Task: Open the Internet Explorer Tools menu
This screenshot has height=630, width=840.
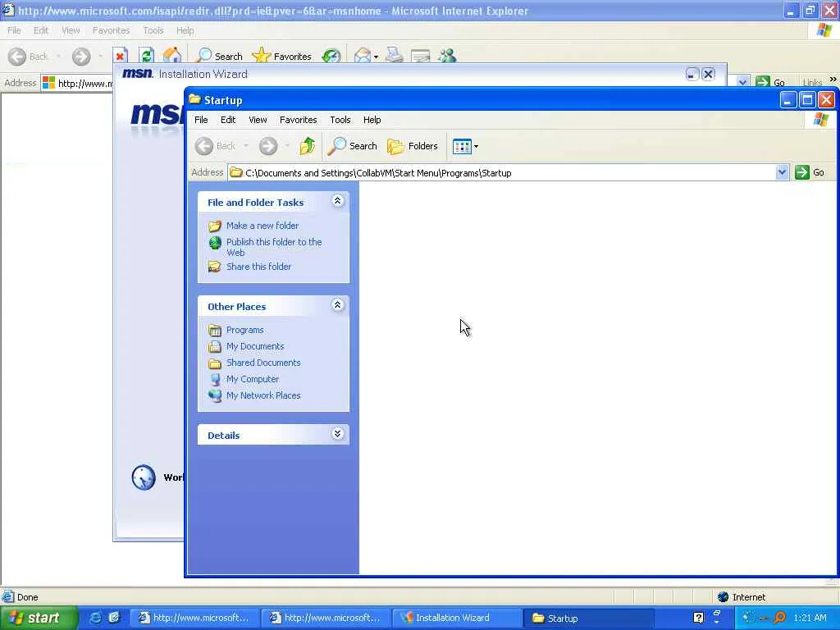Action: pyautogui.click(x=153, y=30)
